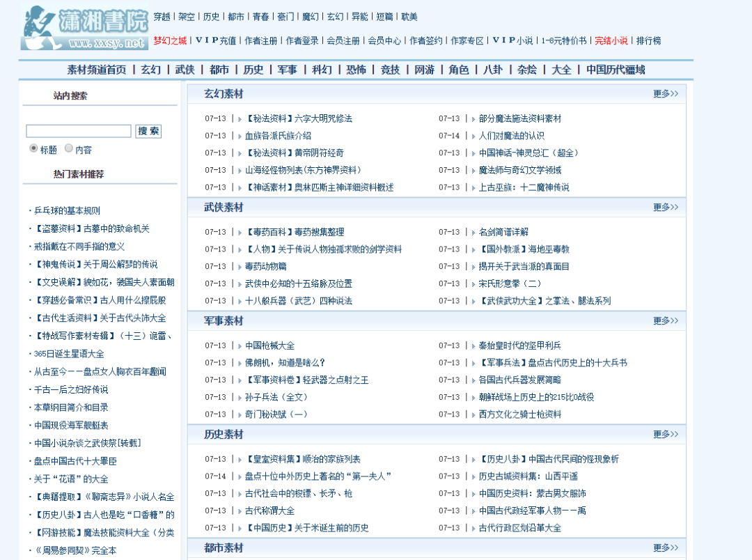Click the red 完结小说 link
This screenshot has height=560, width=752.
[x=611, y=41]
